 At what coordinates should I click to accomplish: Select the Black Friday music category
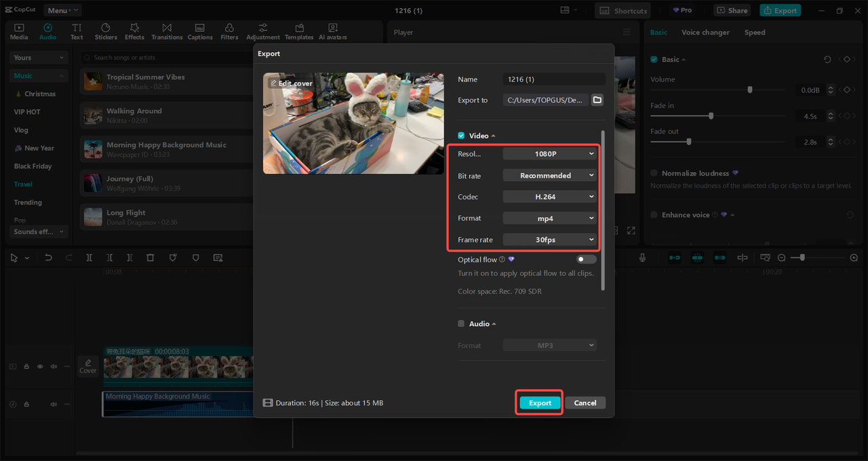(x=33, y=166)
